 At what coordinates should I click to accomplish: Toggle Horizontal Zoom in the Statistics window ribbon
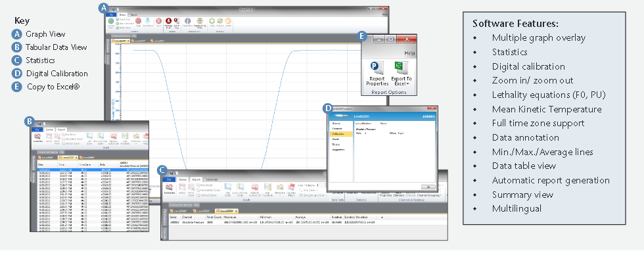(208, 190)
